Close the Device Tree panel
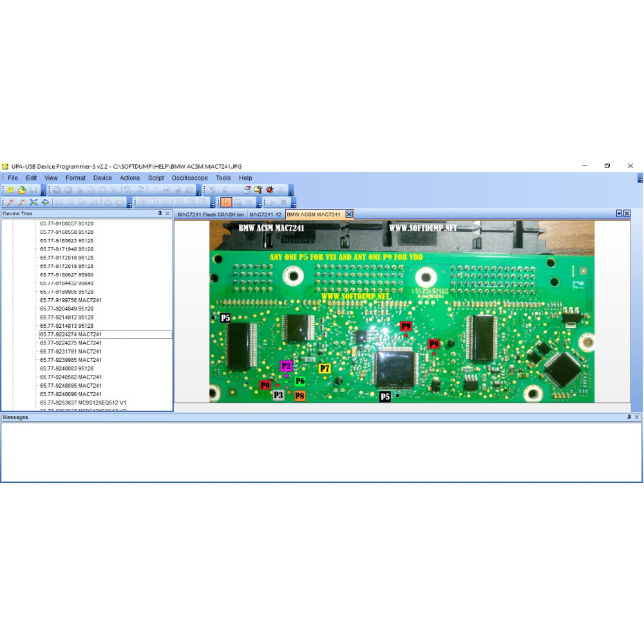Screen dimensions: 644x644 point(167,214)
